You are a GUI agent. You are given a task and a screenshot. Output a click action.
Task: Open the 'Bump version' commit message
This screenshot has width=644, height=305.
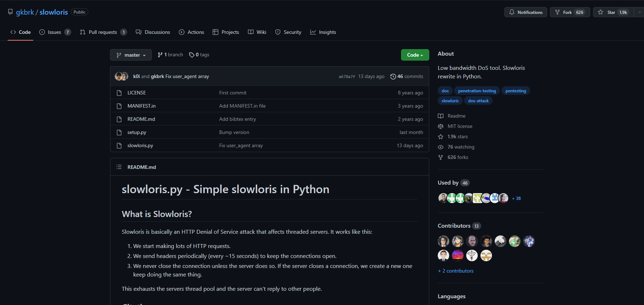pos(234,132)
